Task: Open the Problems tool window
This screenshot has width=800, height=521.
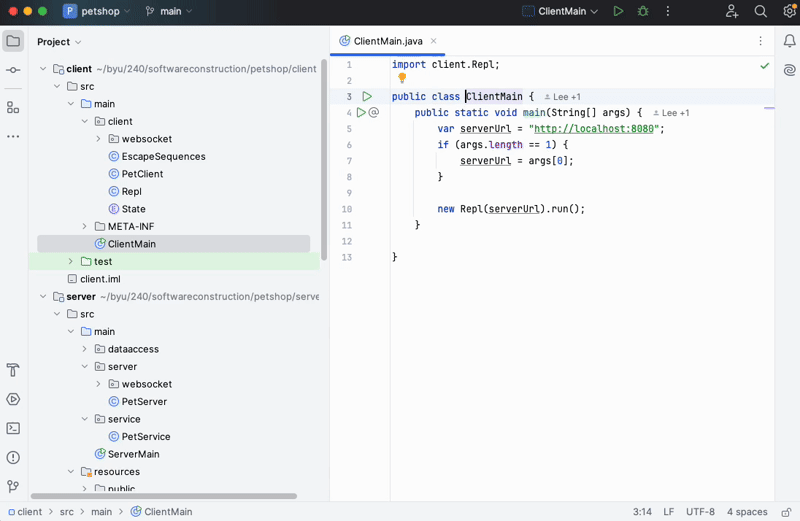Action: click(13, 458)
